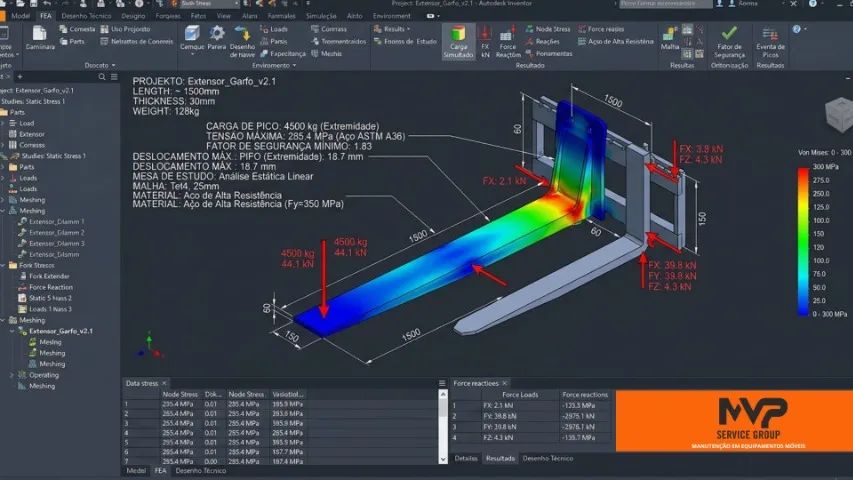The image size is (853, 480).
Task: Collapse the Fork Stresos folder
Action: (3, 266)
